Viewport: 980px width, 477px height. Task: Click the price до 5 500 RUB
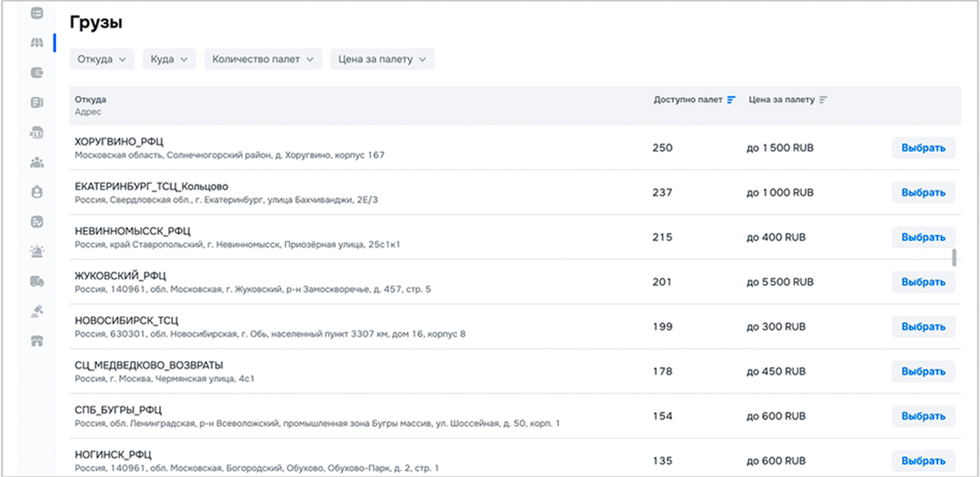tap(780, 282)
